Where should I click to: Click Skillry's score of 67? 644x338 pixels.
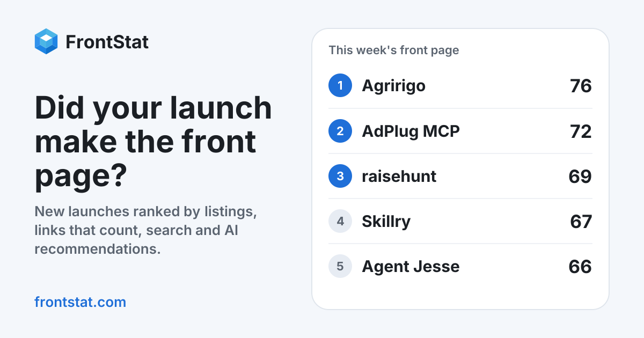(x=581, y=221)
